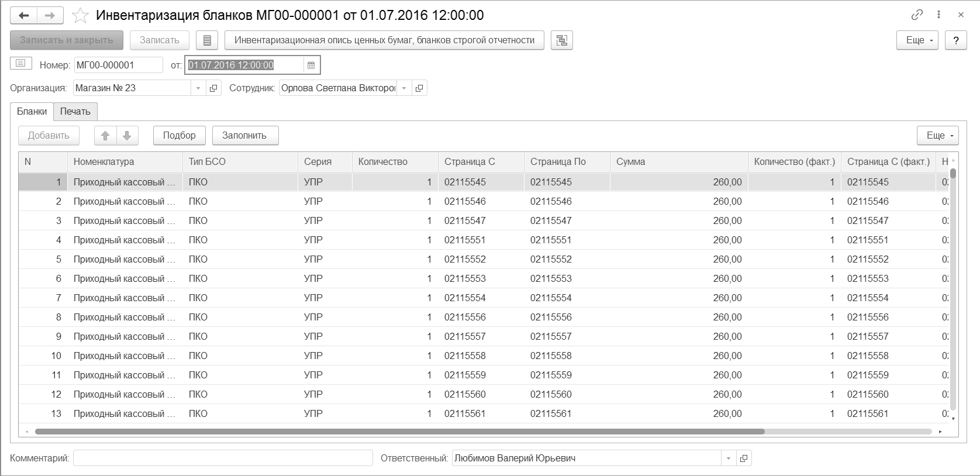Open the top Еще menu
The height and width of the screenshot is (476, 980).
(x=917, y=40)
